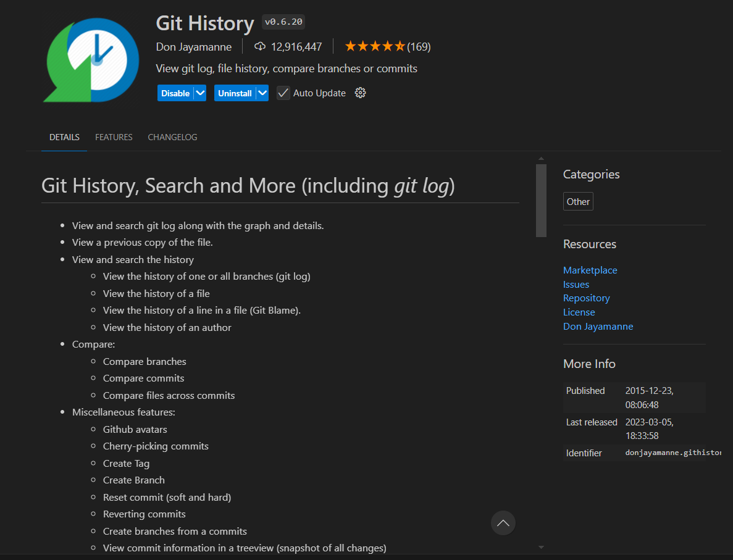The height and width of the screenshot is (560, 733).
Task: Click the 'Git History, Search and More' heading
Action: 248,186
